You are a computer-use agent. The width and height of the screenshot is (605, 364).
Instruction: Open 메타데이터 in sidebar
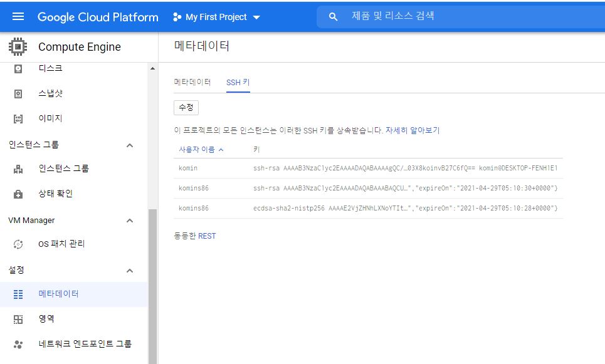[x=58, y=294]
